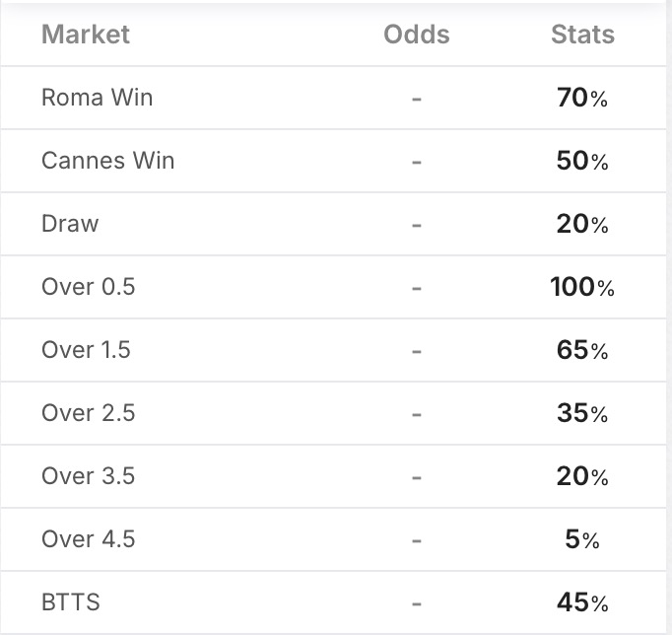Click the 100% stat for Over 0.5

(x=582, y=287)
